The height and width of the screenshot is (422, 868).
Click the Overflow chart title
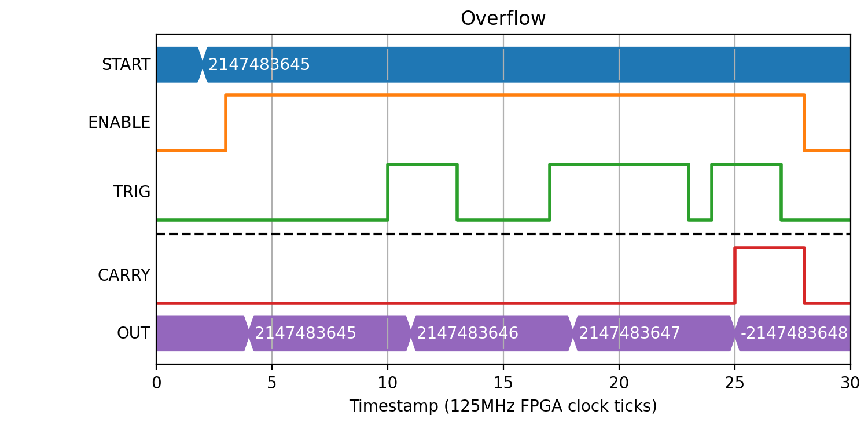(503, 19)
